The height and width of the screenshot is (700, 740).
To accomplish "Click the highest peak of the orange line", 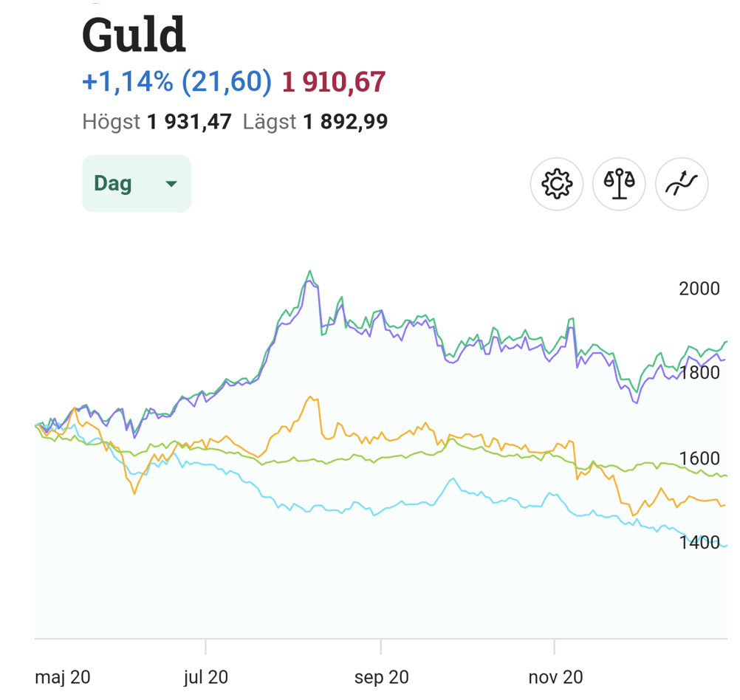I will click(x=309, y=397).
